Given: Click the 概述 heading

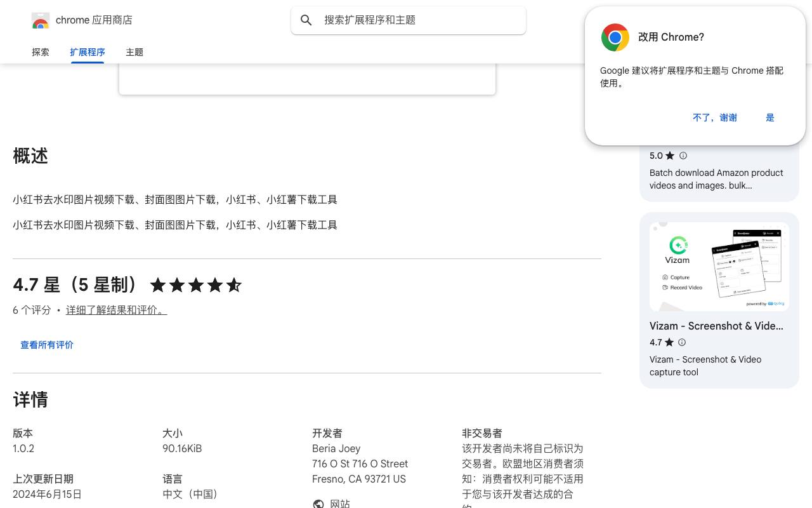Looking at the screenshot, I should click(x=30, y=156).
